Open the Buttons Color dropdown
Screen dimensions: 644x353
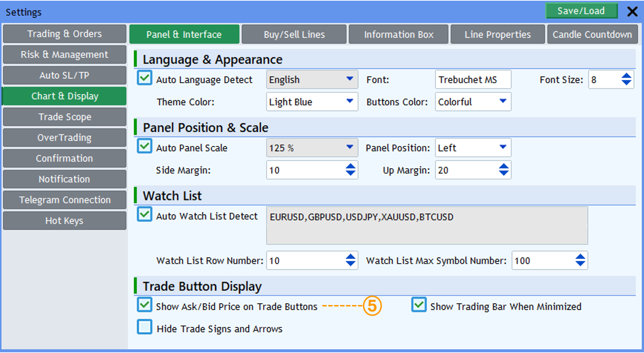pyautogui.click(x=473, y=102)
